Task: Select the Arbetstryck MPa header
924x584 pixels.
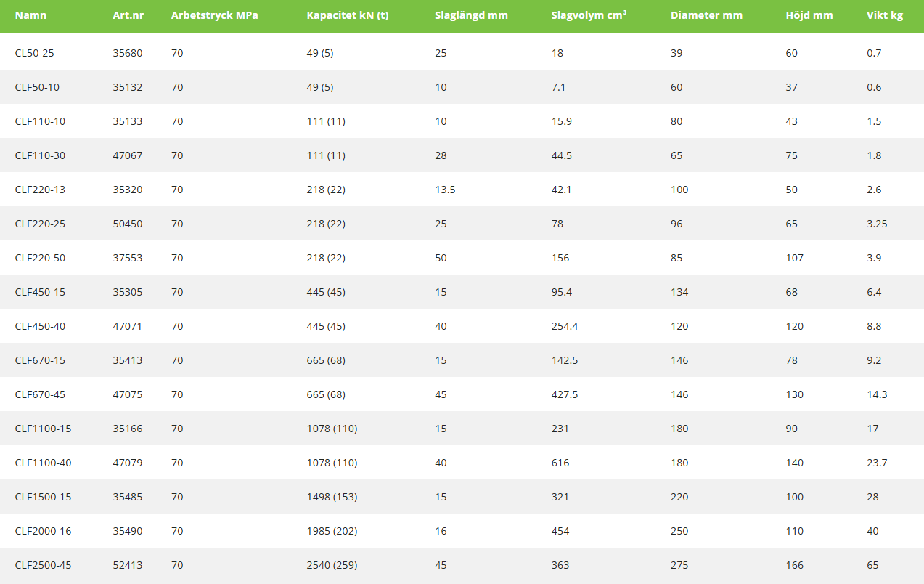Action: coord(214,15)
